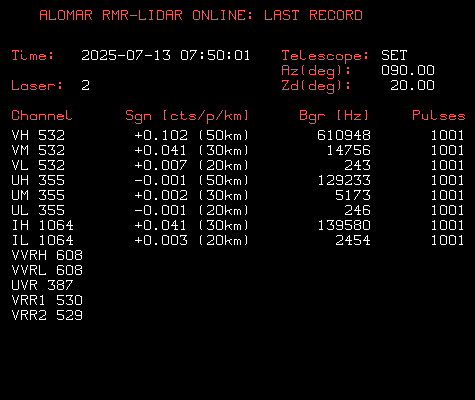Click background value 246
475x400 pixels.
[357, 210]
